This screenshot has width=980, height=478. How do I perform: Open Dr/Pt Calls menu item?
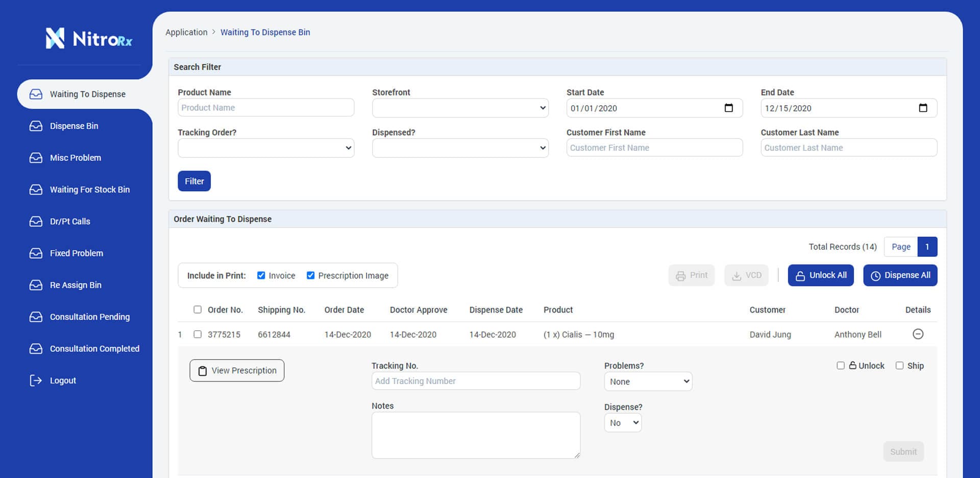point(70,222)
